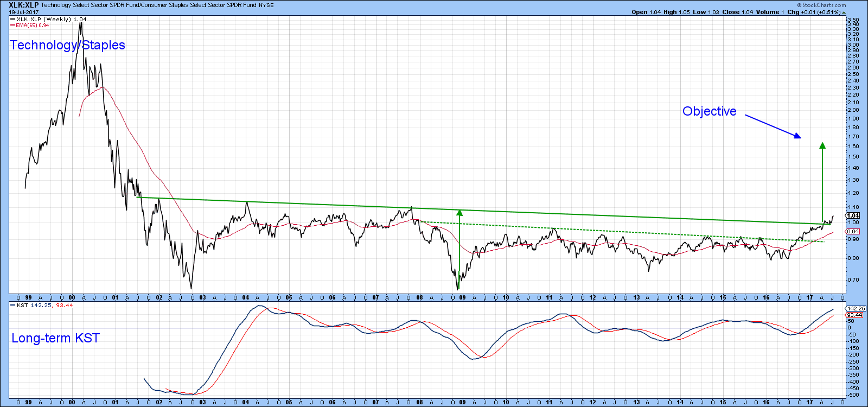Click year 11 on the KST panel's bottom axis
This screenshot has height=407, width=868.
[549, 402]
